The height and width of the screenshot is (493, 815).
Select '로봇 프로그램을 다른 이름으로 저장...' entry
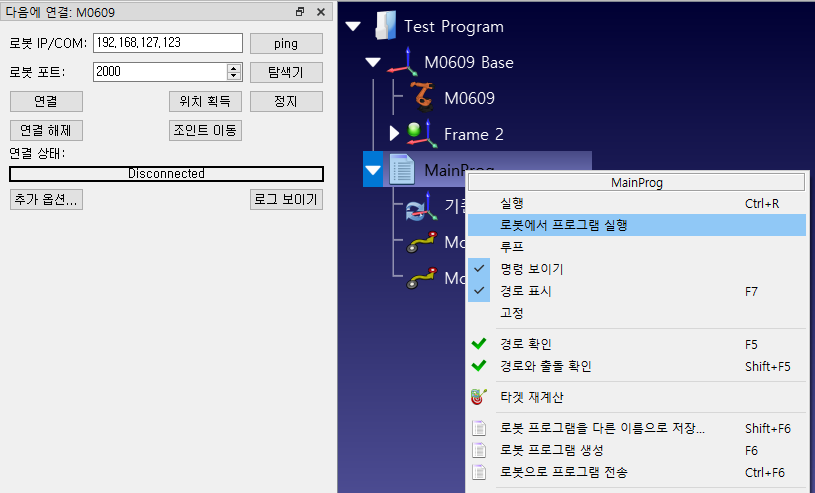(x=637, y=428)
